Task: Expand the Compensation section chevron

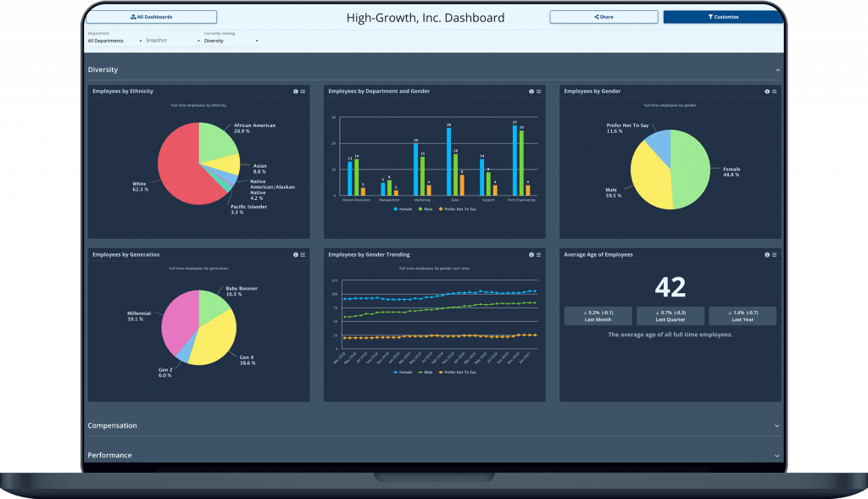Action: [776, 426]
